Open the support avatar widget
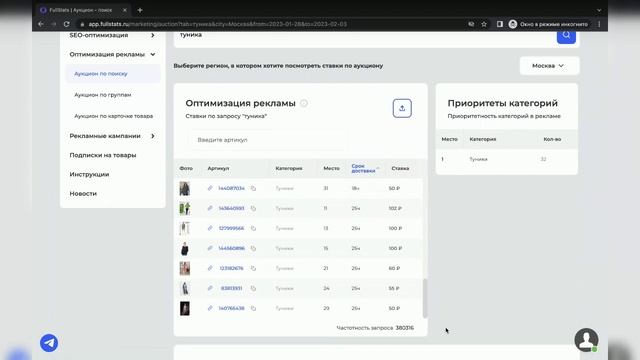This screenshot has height=360, width=640. click(x=587, y=340)
